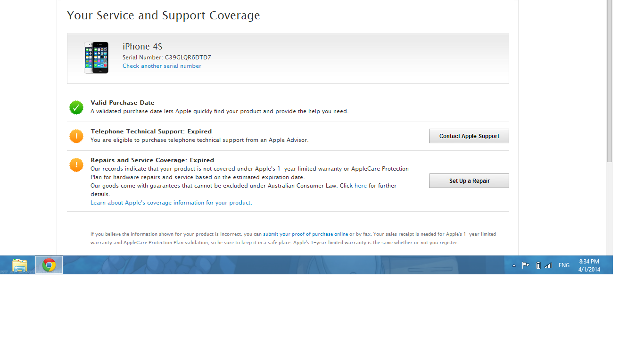Click the 'Your Service and Support Coverage' heading
The image size is (644, 362).
click(x=164, y=16)
